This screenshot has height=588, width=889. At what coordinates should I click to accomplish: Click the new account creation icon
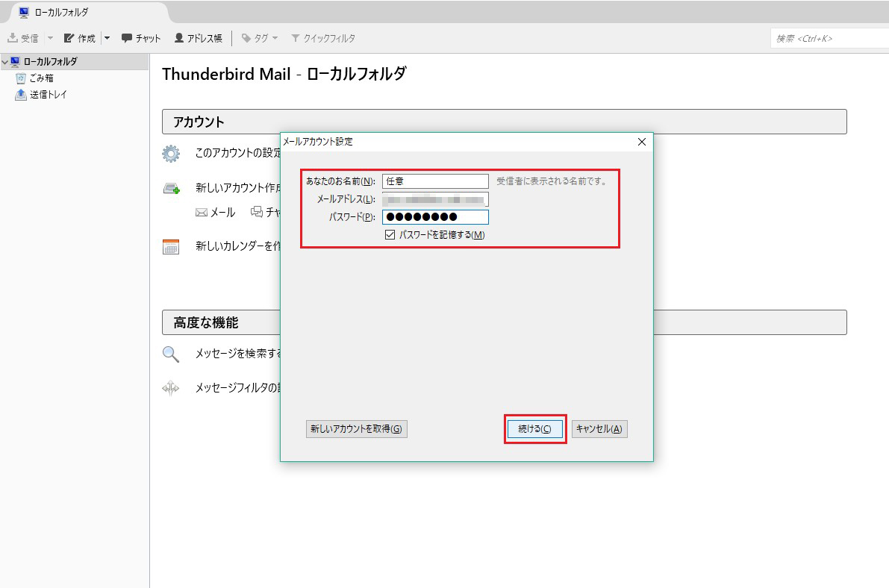tap(171, 188)
